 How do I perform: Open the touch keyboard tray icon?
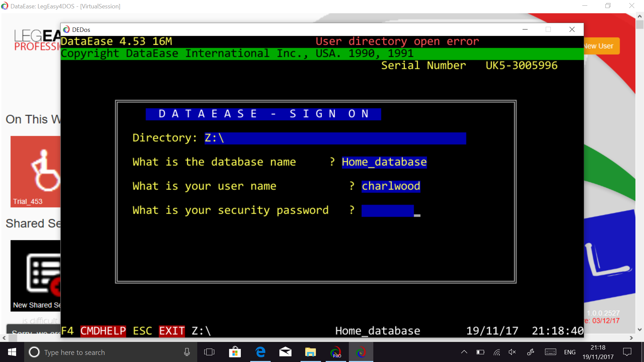pos(550,352)
